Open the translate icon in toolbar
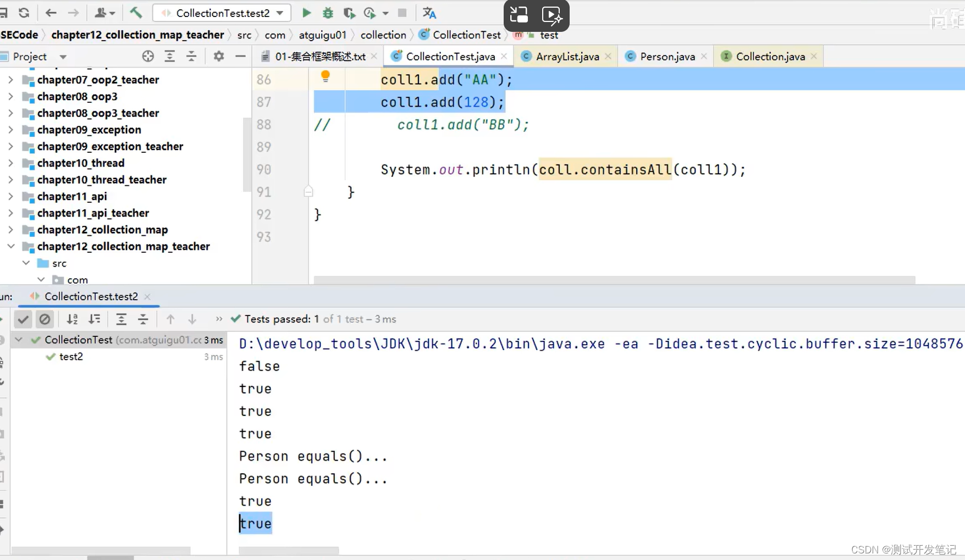This screenshot has height=560, width=965. (429, 13)
